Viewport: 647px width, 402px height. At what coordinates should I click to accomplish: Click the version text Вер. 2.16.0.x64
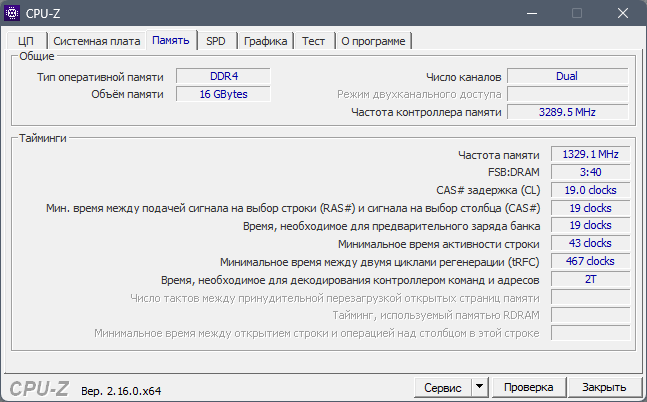tap(121, 391)
